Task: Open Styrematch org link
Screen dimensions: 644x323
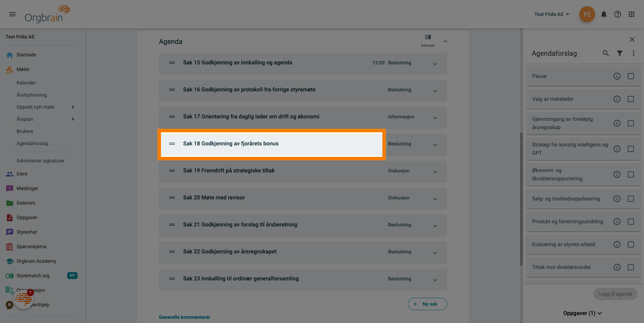Action: click(x=33, y=276)
